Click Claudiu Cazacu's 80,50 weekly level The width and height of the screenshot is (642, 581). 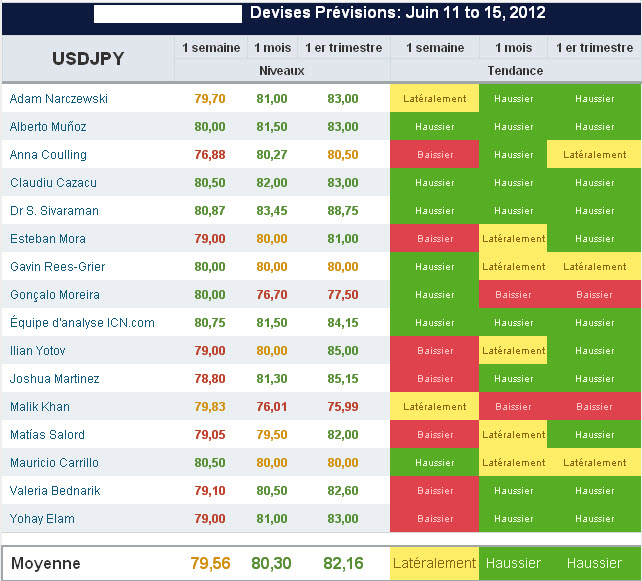210,183
